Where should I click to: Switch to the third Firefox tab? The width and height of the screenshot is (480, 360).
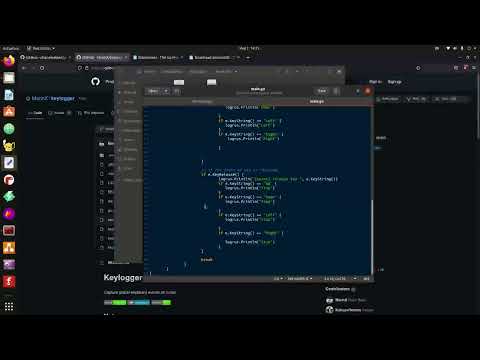coord(157,57)
